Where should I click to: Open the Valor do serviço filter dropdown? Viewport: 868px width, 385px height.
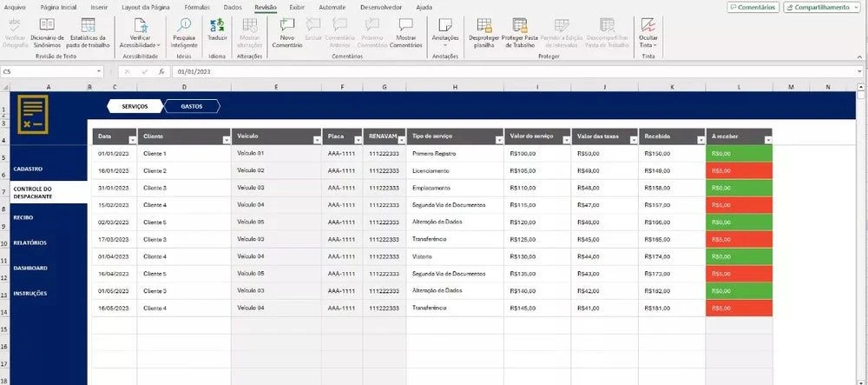click(566, 140)
